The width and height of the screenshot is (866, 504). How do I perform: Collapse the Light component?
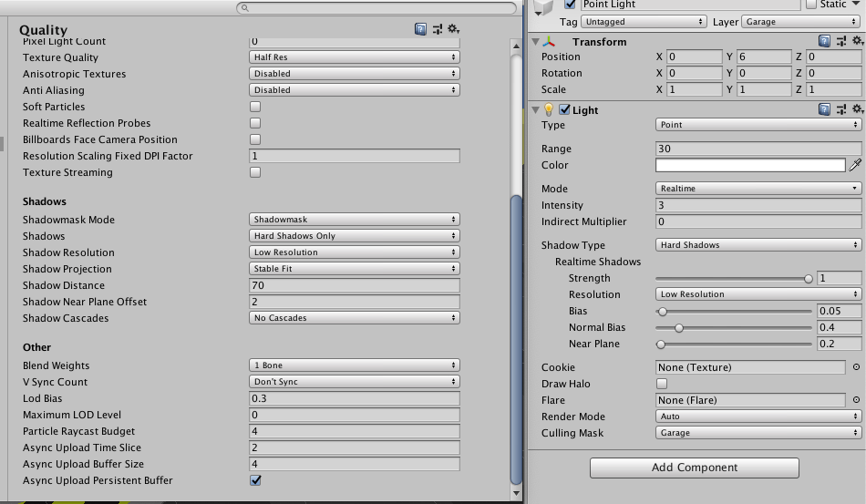(x=535, y=110)
